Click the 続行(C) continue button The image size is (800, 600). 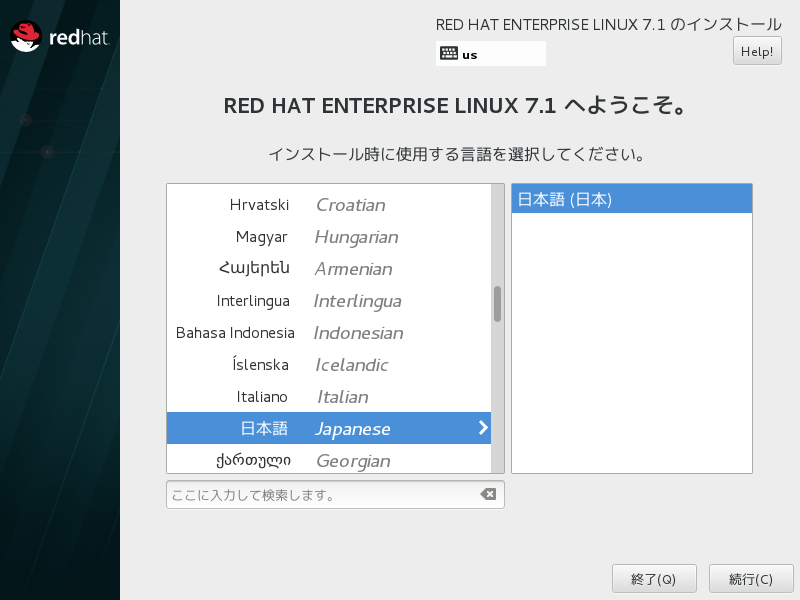[751, 579]
